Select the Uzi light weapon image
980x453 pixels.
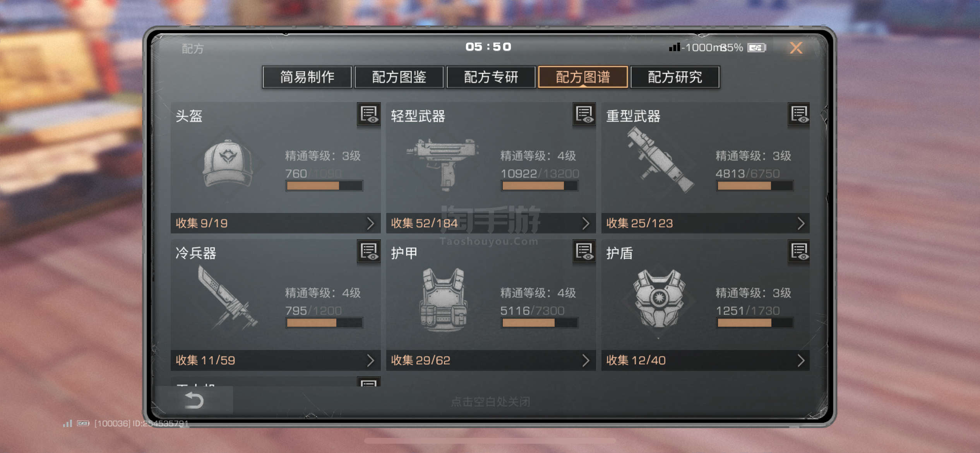[442, 164]
